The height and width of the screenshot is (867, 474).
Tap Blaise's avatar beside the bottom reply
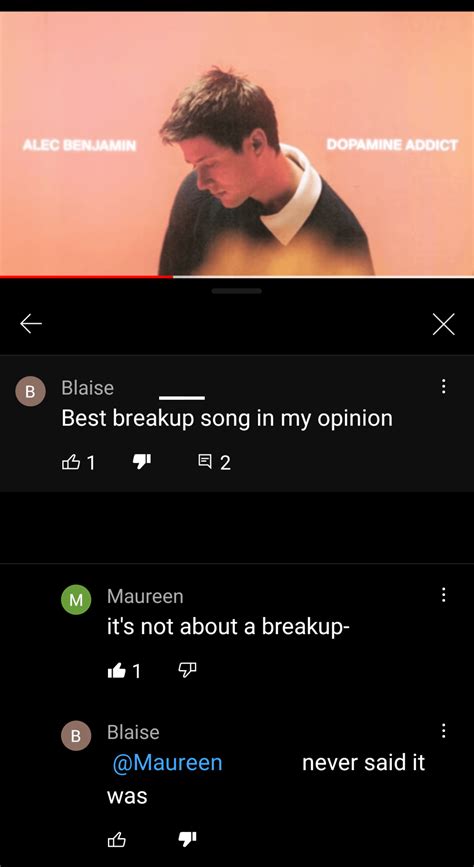pos(76,735)
